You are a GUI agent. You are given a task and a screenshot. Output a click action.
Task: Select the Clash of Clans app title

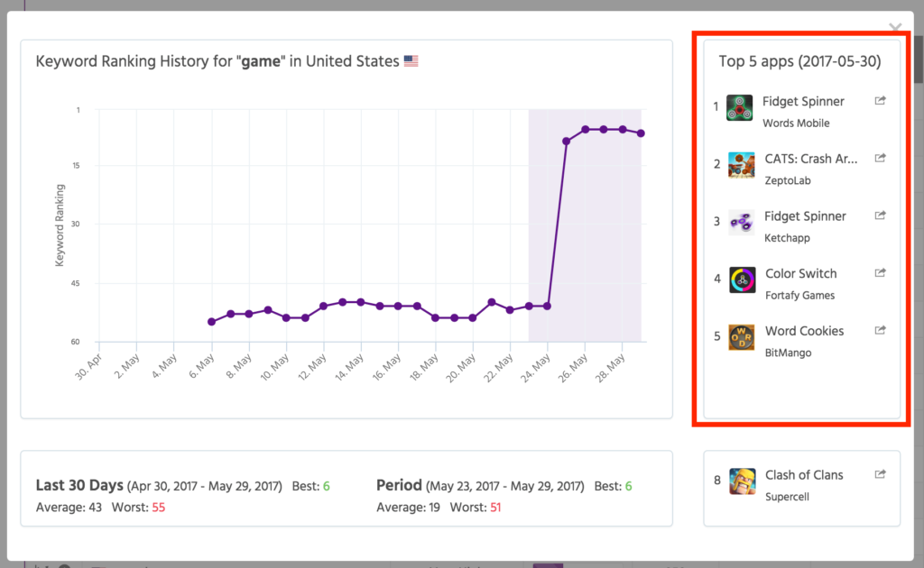(804, 475)
